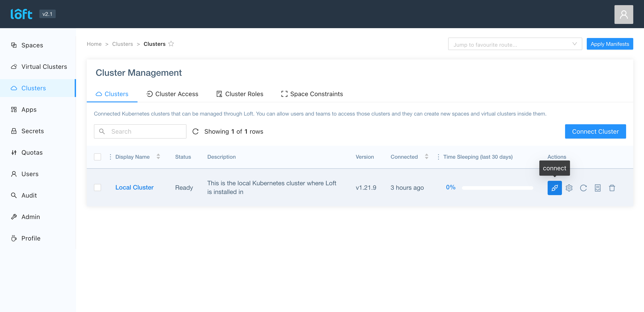Click the Connect Cluster button
Screen dimensions: 644x312
(x=595, y=131)
